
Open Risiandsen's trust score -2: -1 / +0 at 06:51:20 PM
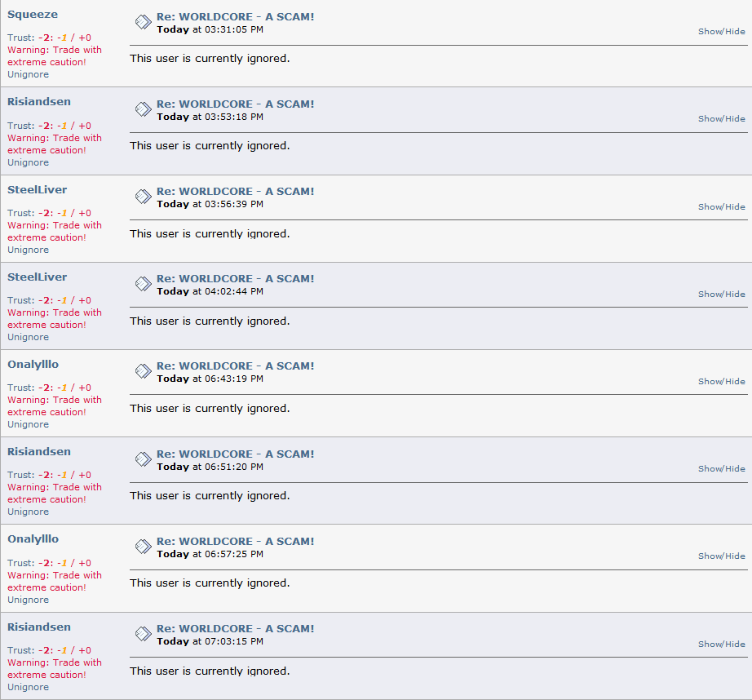point(64,475)
